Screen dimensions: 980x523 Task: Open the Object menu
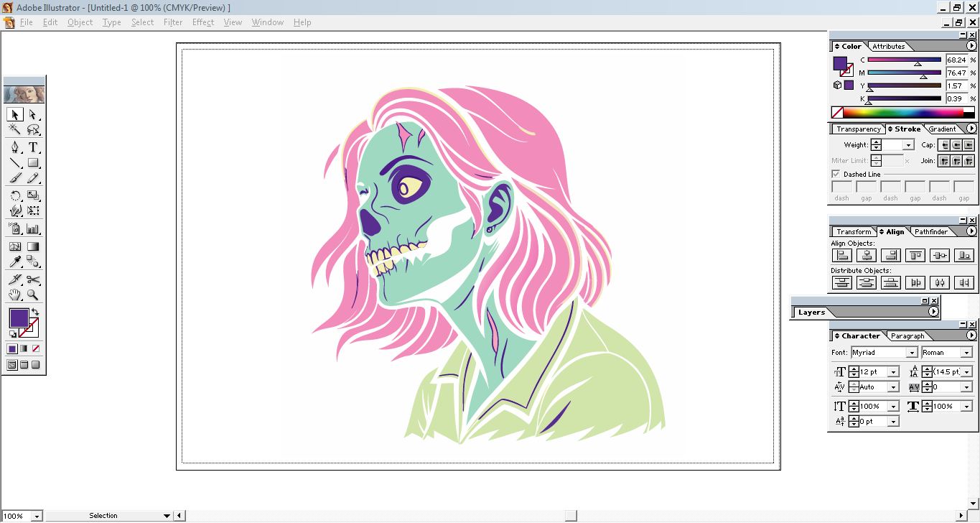point(80,22)
